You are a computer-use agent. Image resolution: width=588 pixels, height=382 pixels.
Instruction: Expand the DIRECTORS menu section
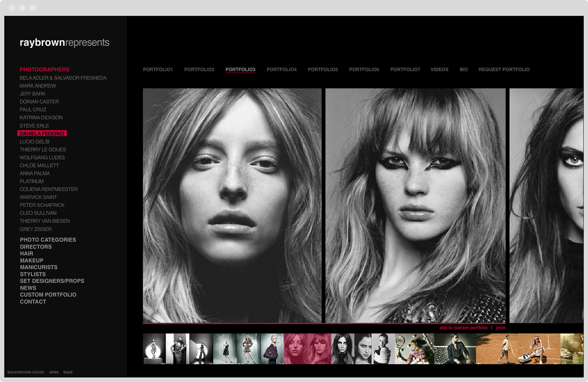point(36,247)
